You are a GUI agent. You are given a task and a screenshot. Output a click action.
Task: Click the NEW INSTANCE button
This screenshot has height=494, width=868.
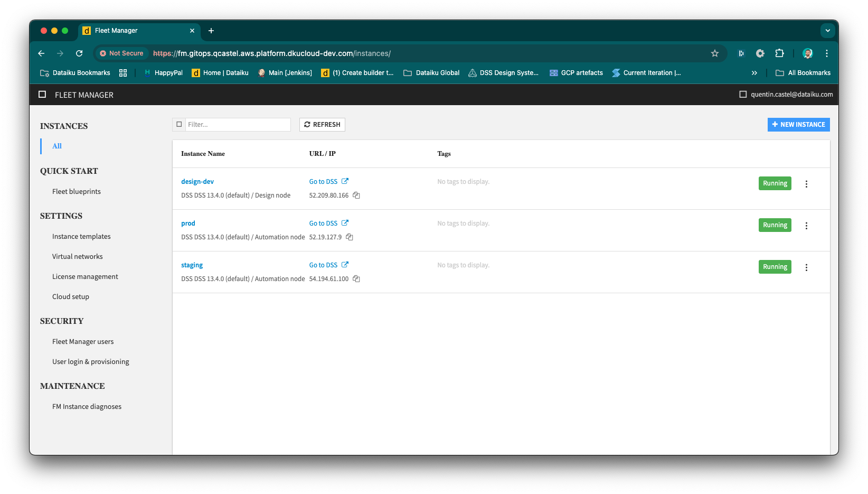[798, 124]
